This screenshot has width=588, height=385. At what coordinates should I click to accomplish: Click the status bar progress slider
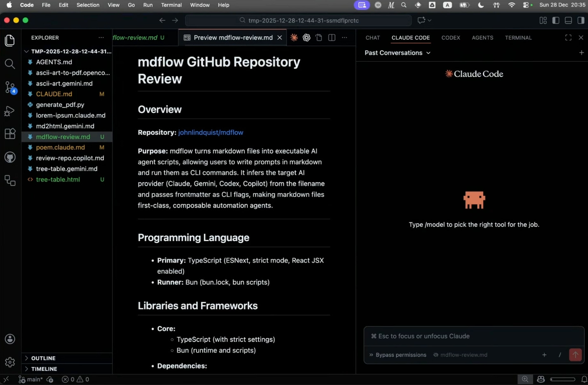click(562, 379)
